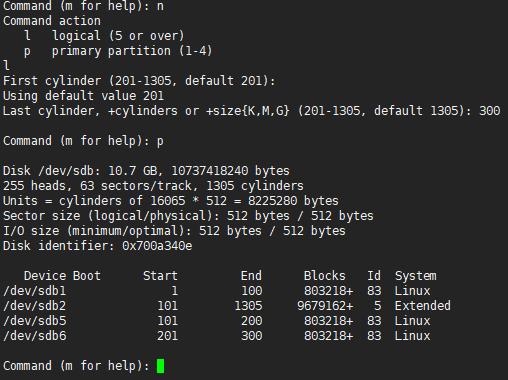Viewport: 508px width, 380px height.
Task: Click the Id value '5' of sdb2
Action: 377,306
